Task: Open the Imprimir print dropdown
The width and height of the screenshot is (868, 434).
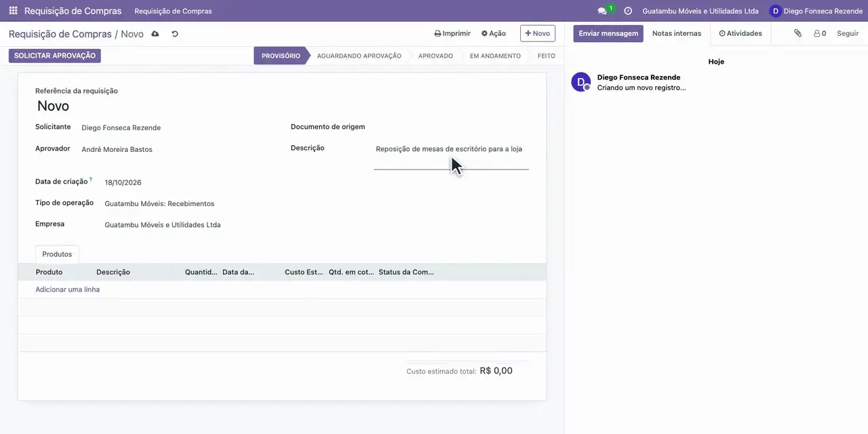Action: click(x=452, y=33)
